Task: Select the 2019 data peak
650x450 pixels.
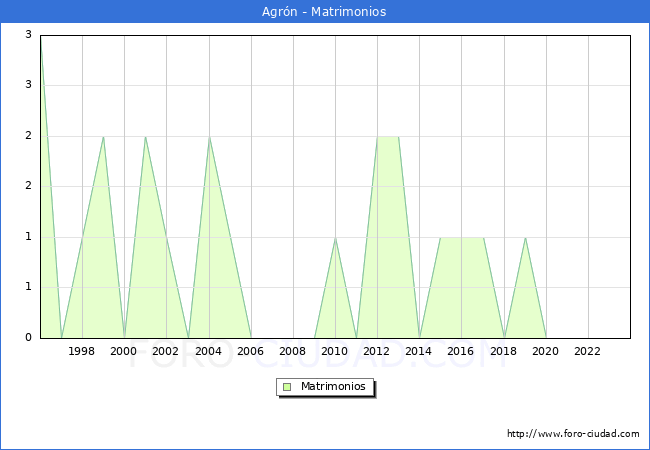Action: point(525,238)
